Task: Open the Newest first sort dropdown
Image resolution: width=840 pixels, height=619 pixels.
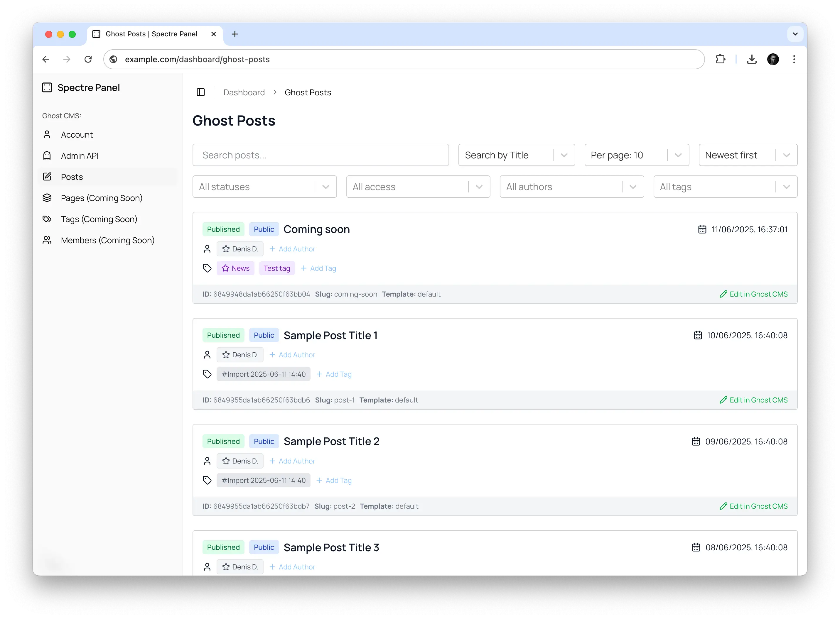Action: 748,155
